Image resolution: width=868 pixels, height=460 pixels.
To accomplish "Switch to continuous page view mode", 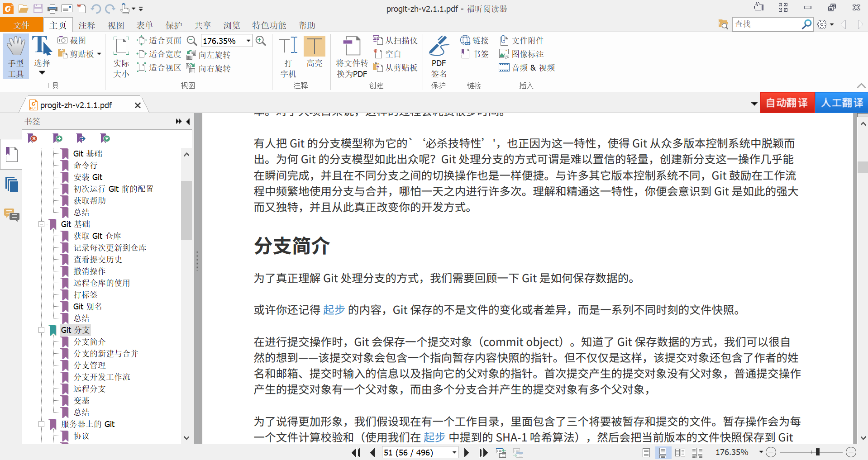I will [663, 452].
